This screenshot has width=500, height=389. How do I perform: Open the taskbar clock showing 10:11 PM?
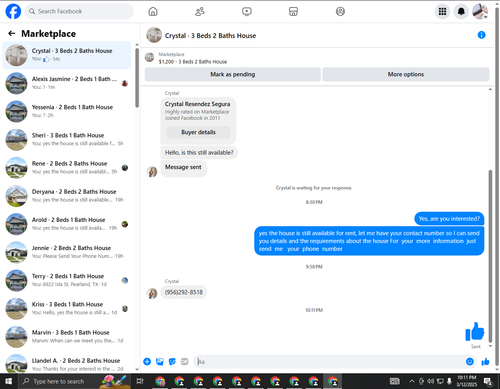pos(466,381)
